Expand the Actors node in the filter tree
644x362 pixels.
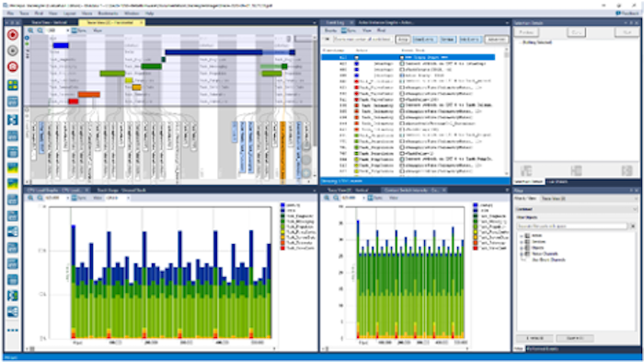[522, 236]
